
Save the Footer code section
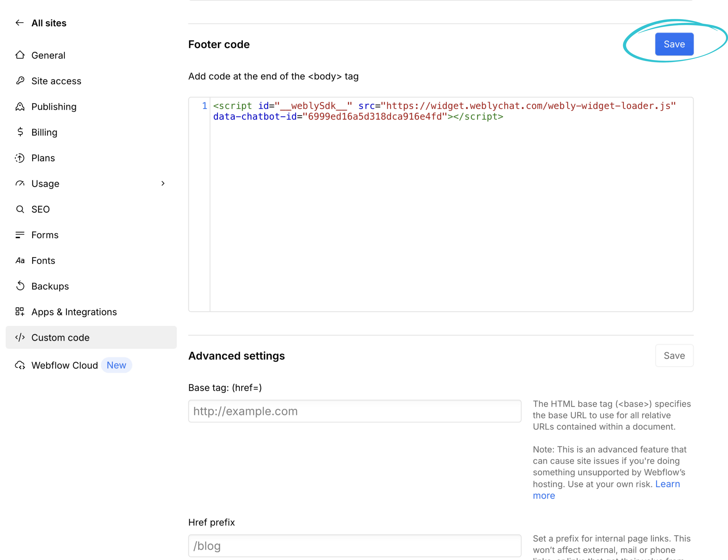click(674, 44)
